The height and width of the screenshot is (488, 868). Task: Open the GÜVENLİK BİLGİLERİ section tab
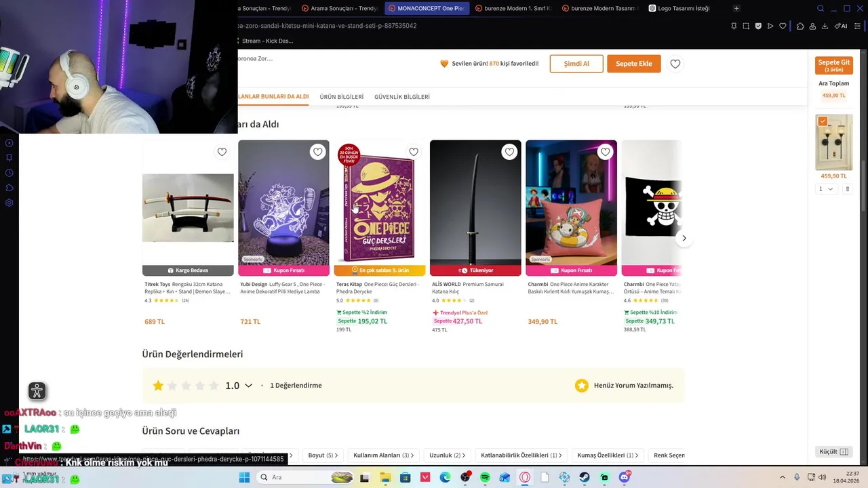pyautogui.click(x=402, y=97)
